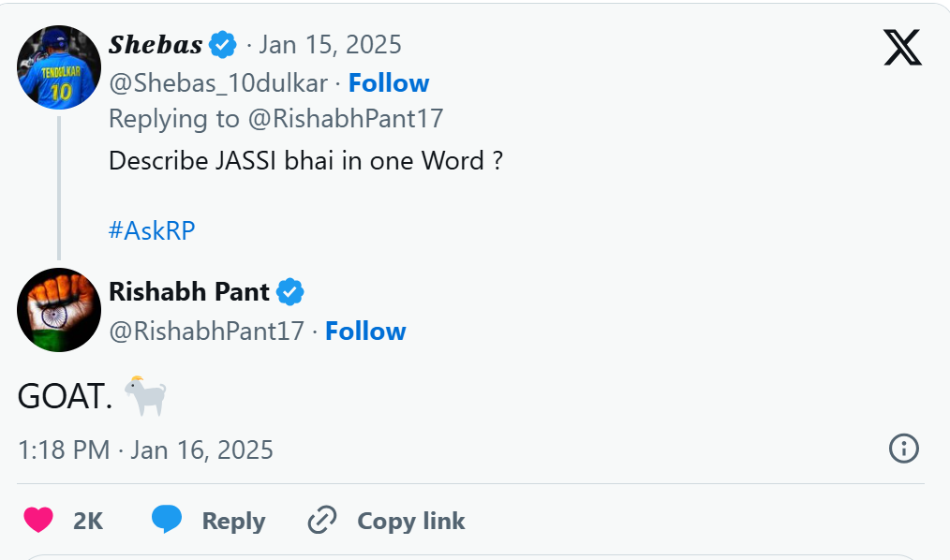Open the #AskRP hashtag
The width and height of the screenshot is (950, 560).
click(152, 231)
